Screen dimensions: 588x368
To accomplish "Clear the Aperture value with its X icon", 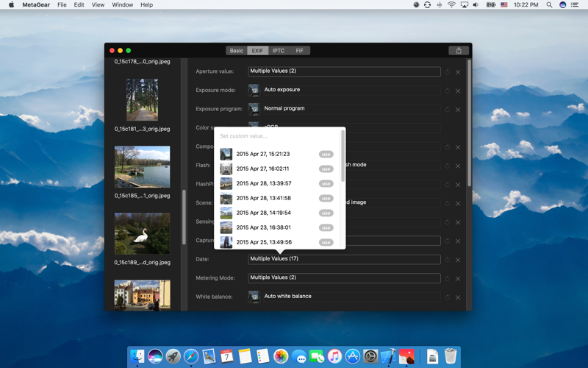I will click(458, 72).
